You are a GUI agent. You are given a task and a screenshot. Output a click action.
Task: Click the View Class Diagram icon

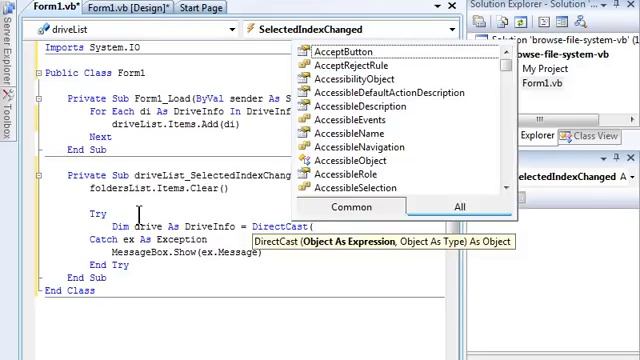click(580, 22)
